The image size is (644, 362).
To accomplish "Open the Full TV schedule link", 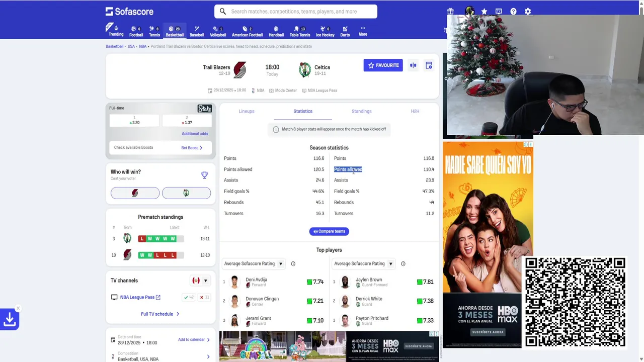I will tap(160, 314).
